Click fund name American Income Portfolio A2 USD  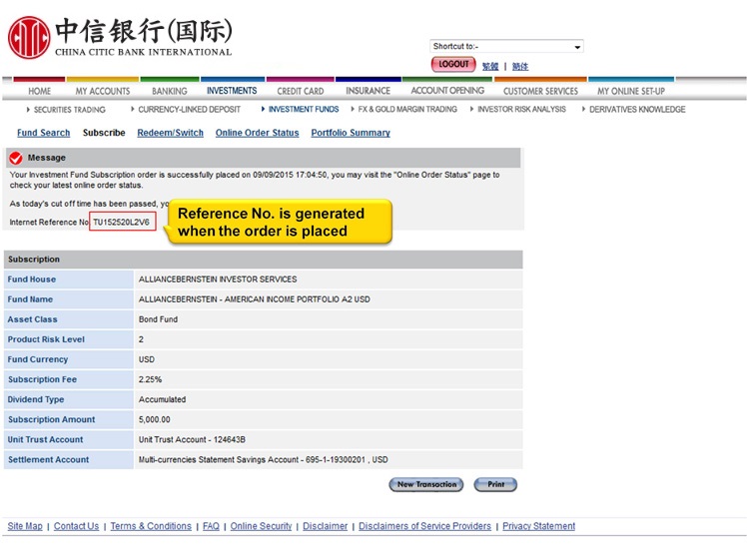coord(255,299)
